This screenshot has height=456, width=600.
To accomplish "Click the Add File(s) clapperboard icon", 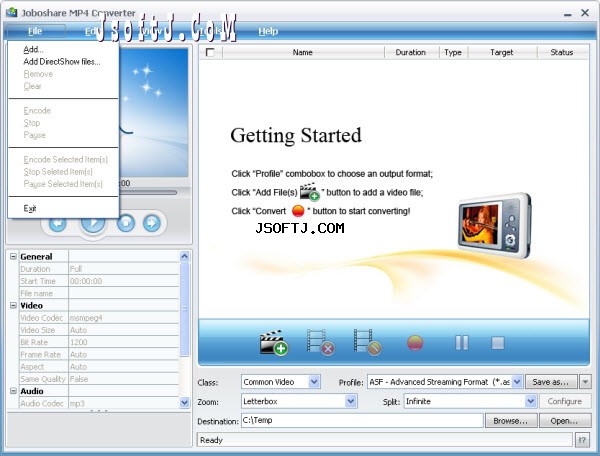I will tap(274, 342).
